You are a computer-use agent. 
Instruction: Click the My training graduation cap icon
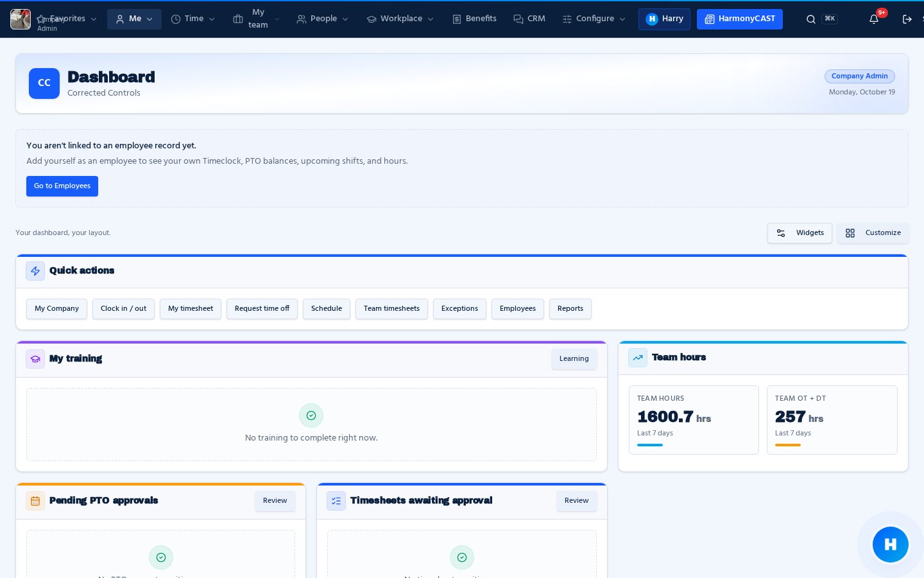point(35,359)
